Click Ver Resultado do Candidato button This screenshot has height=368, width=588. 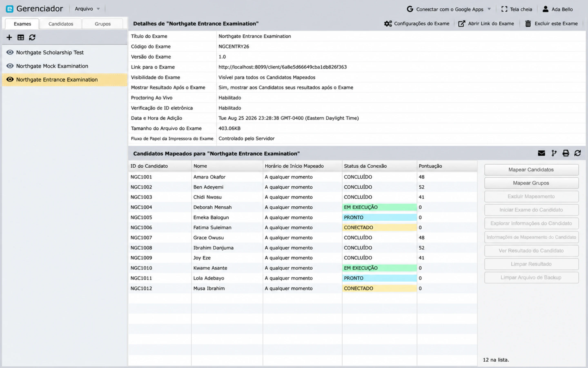(x=531, y=251)
